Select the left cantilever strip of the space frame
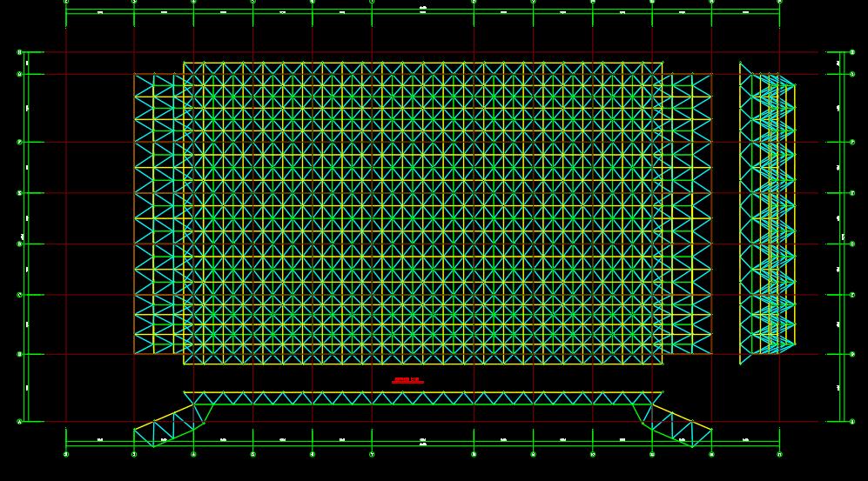Viewport: 868px width, 481px height. [x=158, y=213]
